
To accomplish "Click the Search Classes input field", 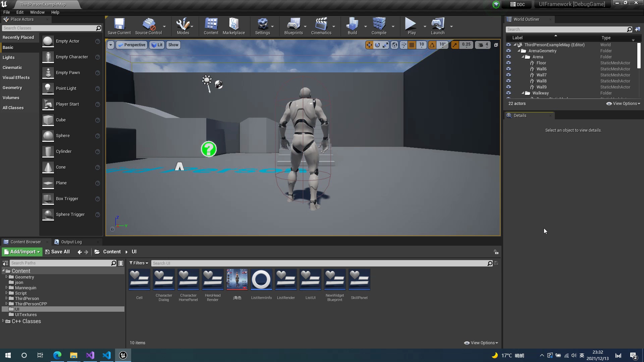I will (x=52, y=28).
